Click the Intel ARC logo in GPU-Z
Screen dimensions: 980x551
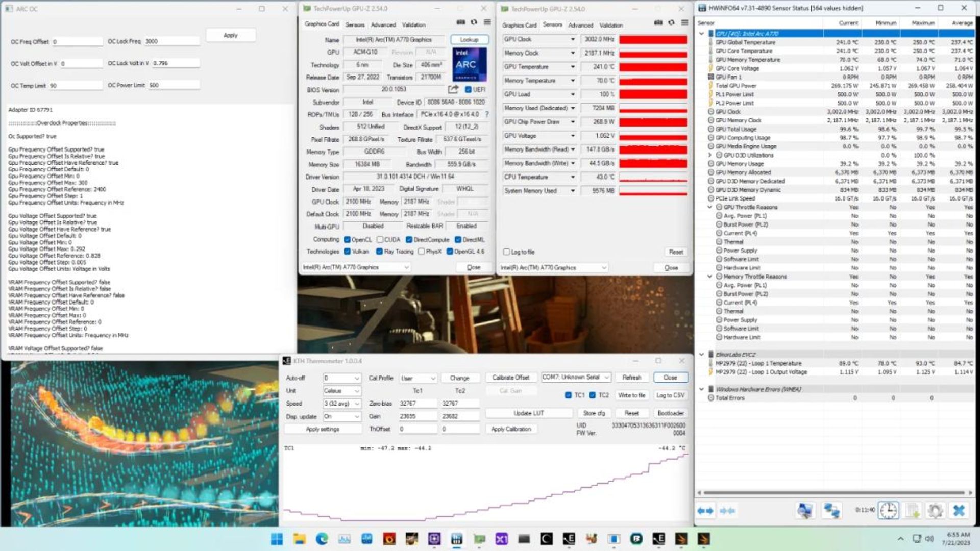pyautogui.click(x=469, y=64)
